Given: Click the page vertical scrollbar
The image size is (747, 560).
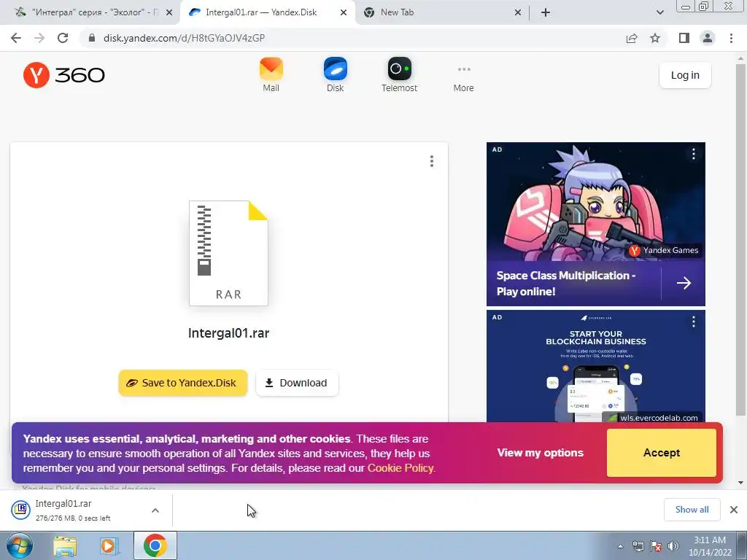Looking at the screenshot, I should (740, 238).
